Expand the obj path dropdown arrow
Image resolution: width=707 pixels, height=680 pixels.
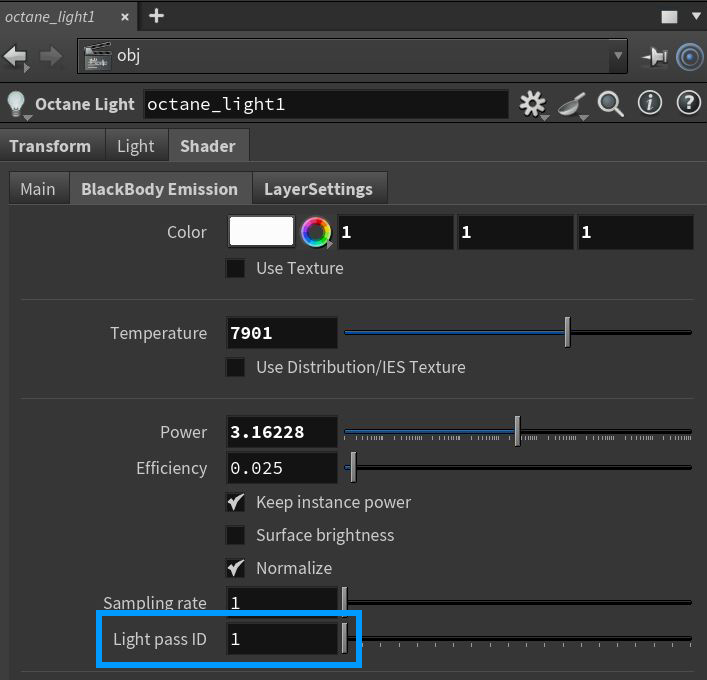619,56
